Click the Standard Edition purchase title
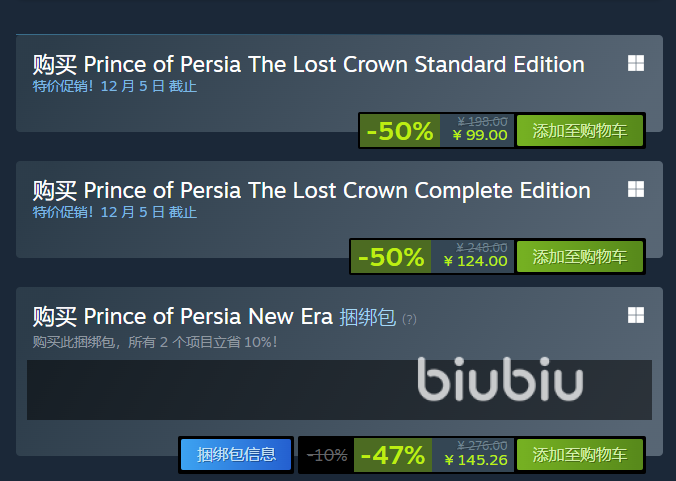Image resolution: width=676 pixels, height=481 pixels. click(x=308, y=65)
